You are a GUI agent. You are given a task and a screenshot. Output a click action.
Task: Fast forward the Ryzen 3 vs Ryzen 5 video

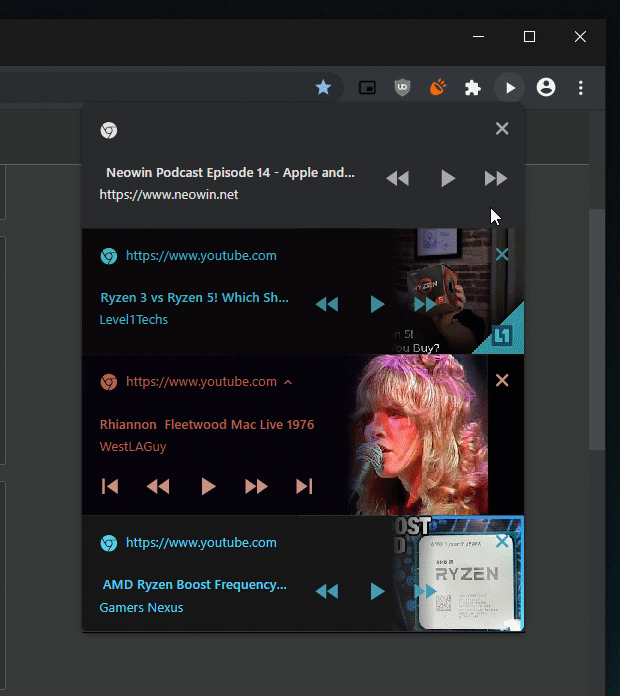click(425, 304)
